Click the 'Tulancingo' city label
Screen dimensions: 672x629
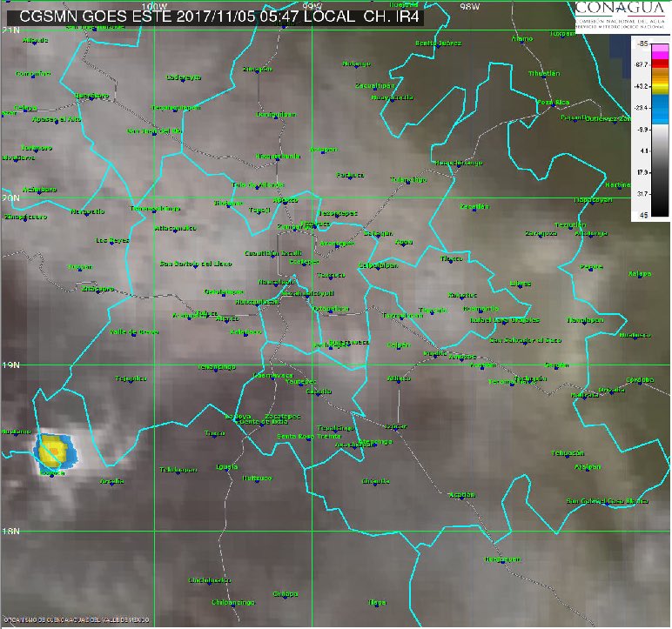[408, 180]
